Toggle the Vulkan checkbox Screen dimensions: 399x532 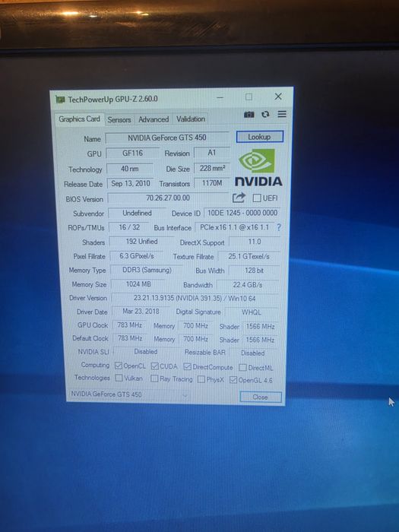119,378
